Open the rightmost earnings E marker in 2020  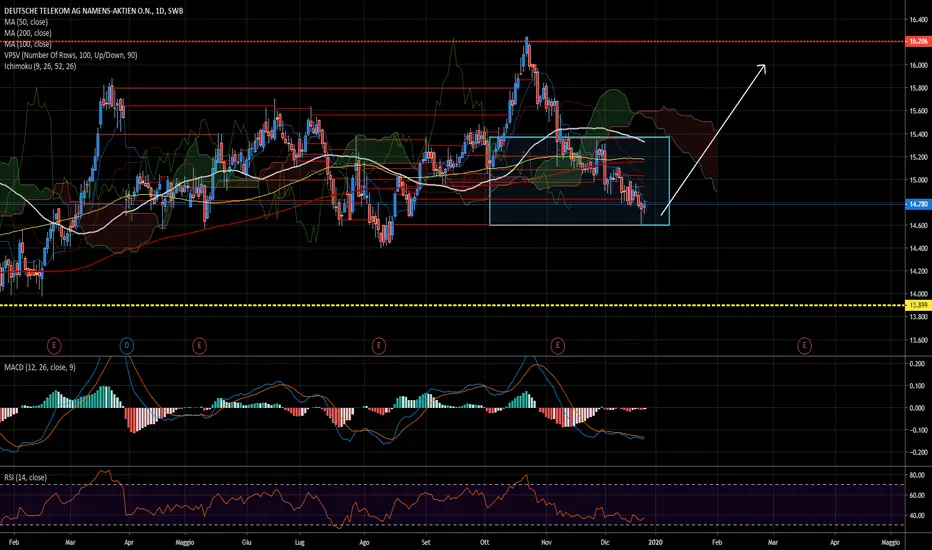click(x=804, y=345)
